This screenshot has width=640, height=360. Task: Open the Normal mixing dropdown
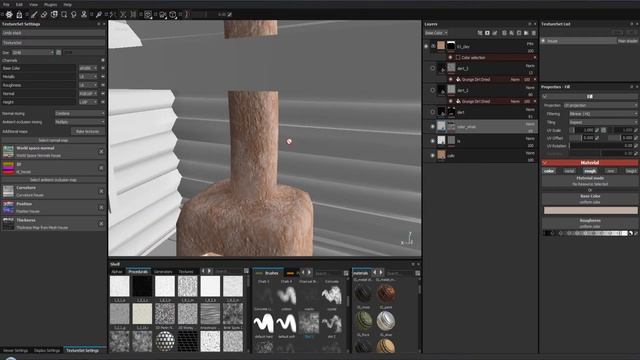80,113
